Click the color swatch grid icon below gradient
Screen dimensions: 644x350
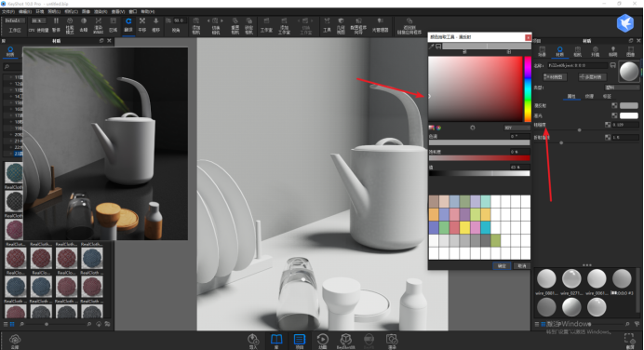click(432, 128)
